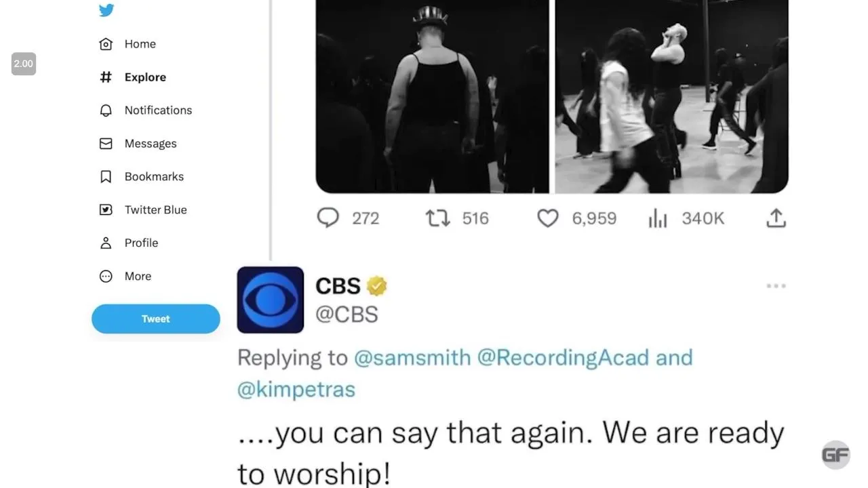View tweet analytics bar chart icon
Image resolution: width=868 pixels, height=488 pixels.
(x=658, y=218)
